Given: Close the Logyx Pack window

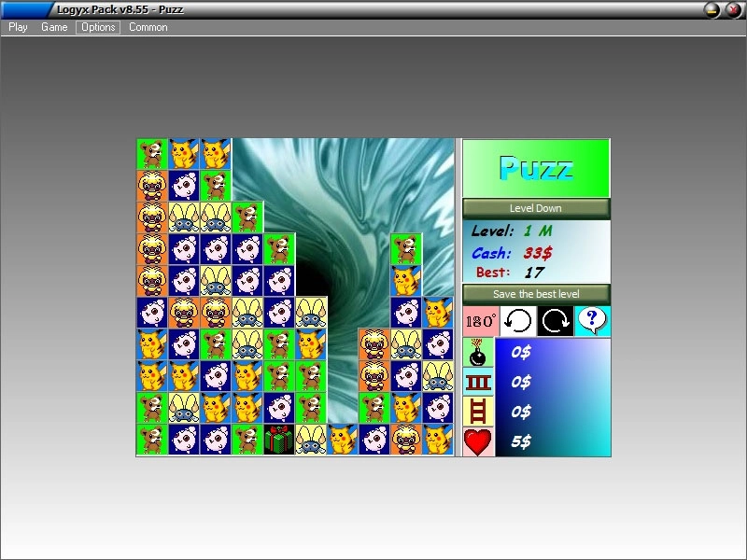Looking at the screenshot, I should click(733, 10).
